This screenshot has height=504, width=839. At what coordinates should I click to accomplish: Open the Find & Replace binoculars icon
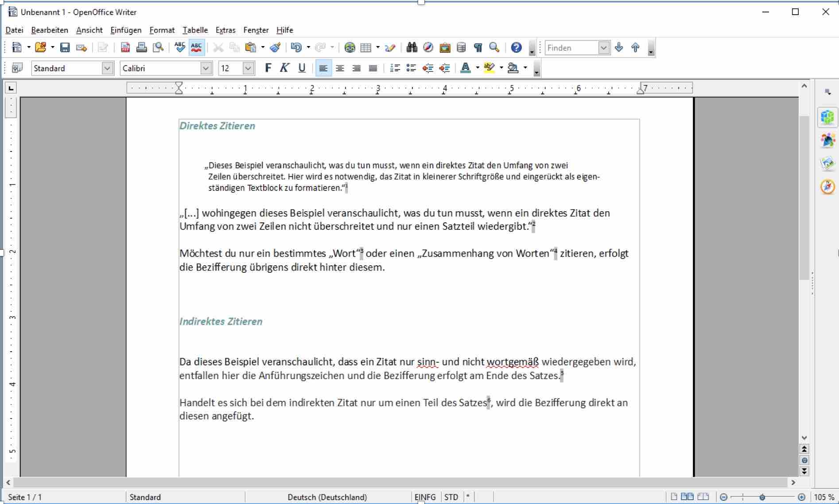point(412,48)
